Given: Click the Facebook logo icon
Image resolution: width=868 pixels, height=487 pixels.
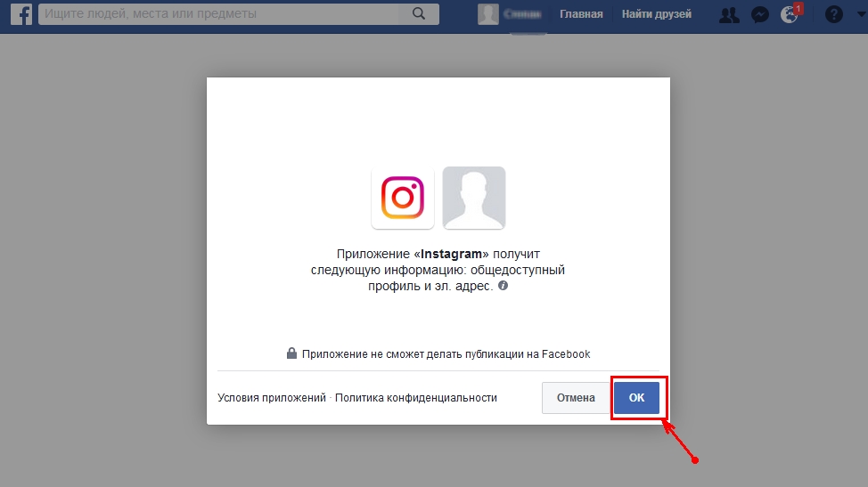Looking at the screenshot, I should pos(21,14).
